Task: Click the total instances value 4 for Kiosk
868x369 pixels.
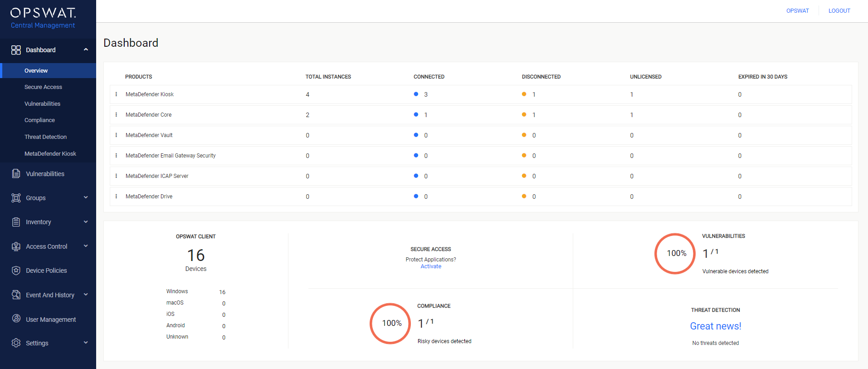Action: 307,94
